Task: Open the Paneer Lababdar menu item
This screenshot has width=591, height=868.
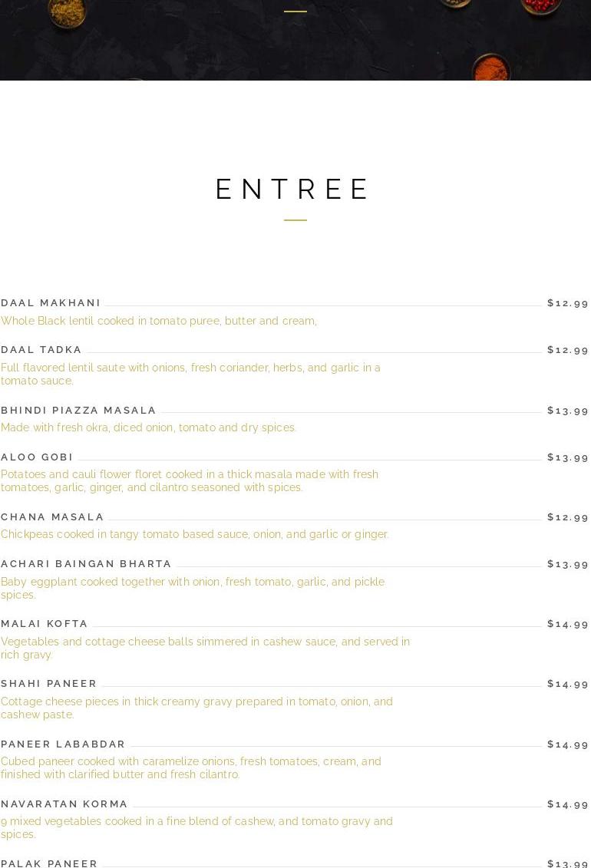Action: click(x=63, y=744)
